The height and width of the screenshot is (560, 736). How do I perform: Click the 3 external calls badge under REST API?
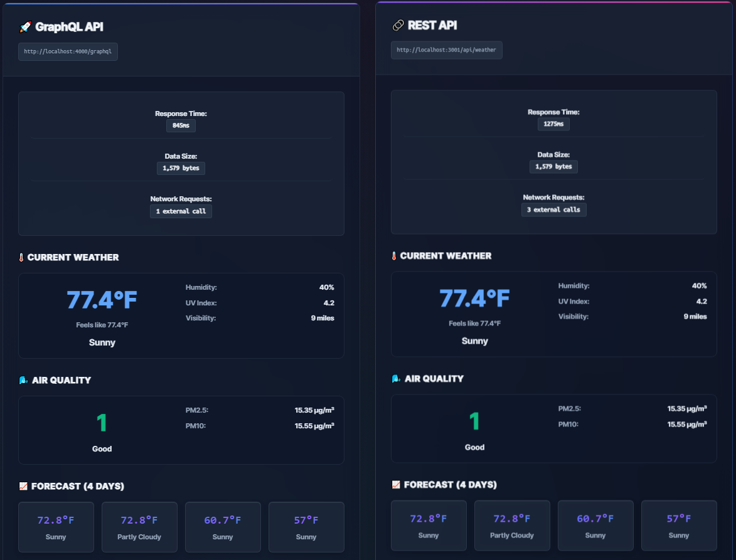point(553,209)
